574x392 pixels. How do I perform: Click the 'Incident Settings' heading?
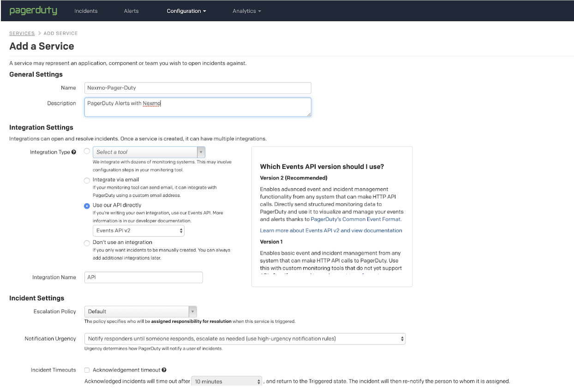click(x=37, y=298)
